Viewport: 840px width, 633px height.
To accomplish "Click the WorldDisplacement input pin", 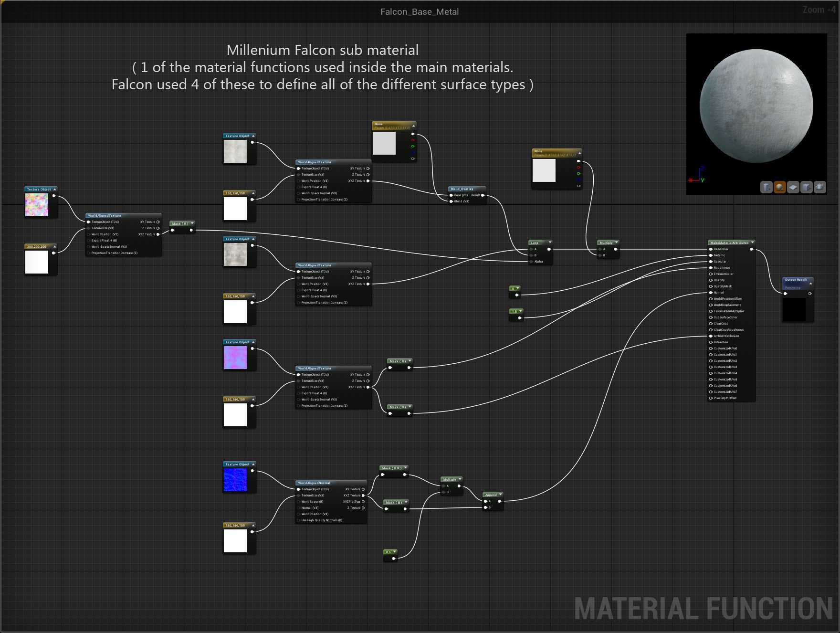I will pyautogui.click(x=711, y=305).
